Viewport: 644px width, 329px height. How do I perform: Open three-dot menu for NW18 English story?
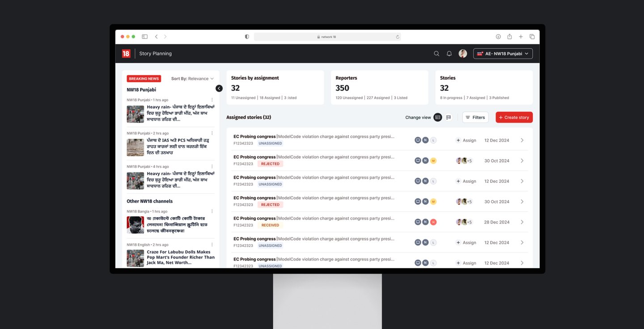coord(212,245)
